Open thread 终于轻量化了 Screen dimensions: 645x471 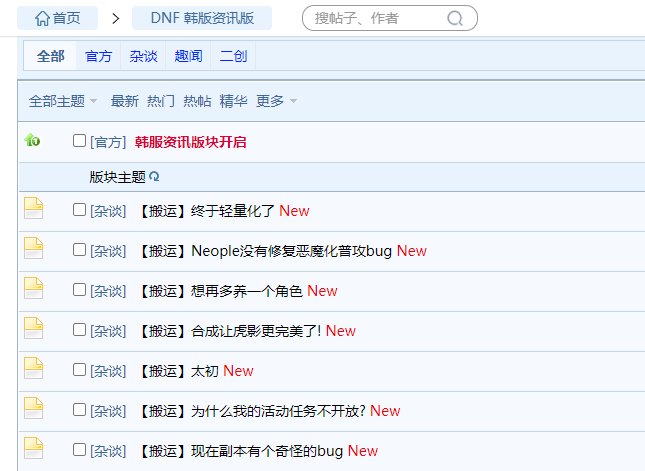point(204,211)
